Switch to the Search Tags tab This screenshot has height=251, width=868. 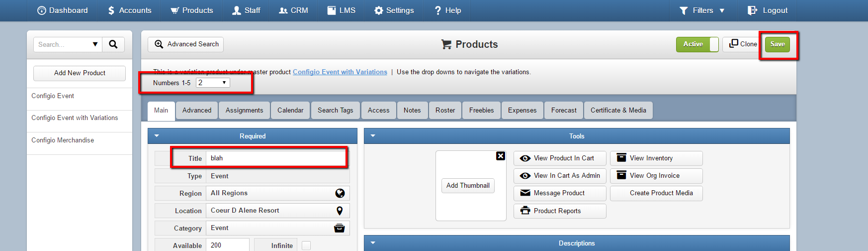[x=336, y=111]
